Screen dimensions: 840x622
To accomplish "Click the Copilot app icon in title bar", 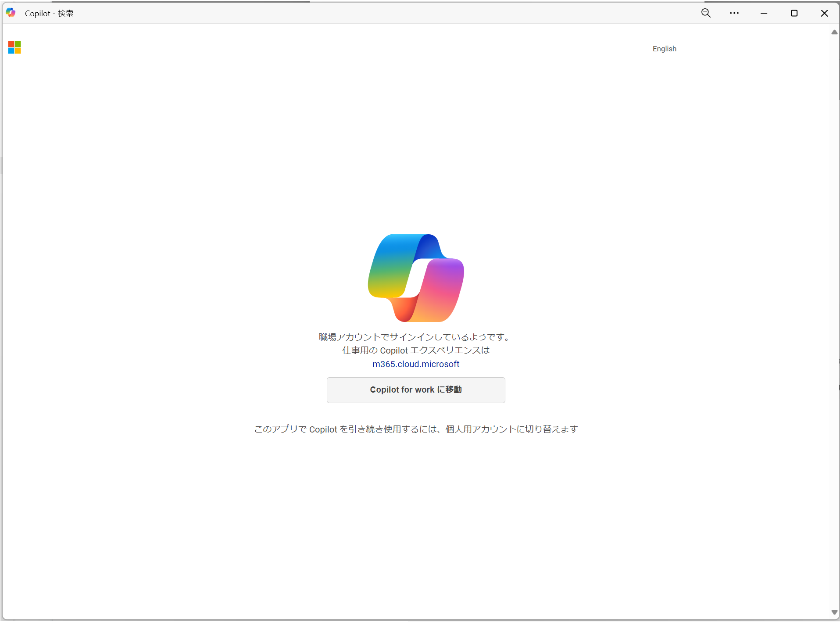I will click(11, 13).
